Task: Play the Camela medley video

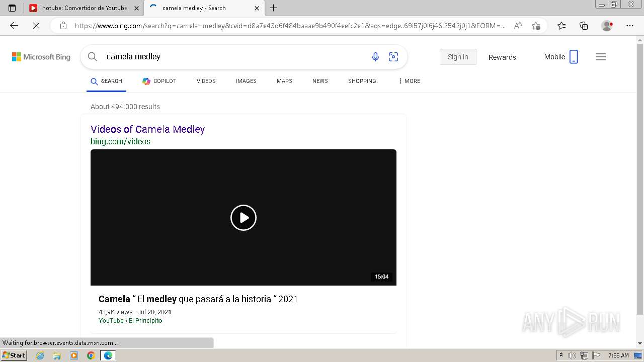Action: coord(244,218)
